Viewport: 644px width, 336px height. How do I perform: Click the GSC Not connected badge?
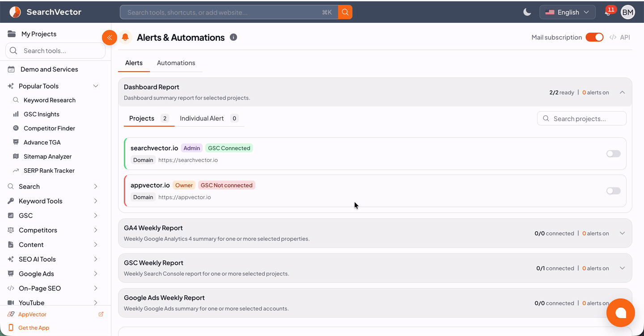click(x=227, y=185)
